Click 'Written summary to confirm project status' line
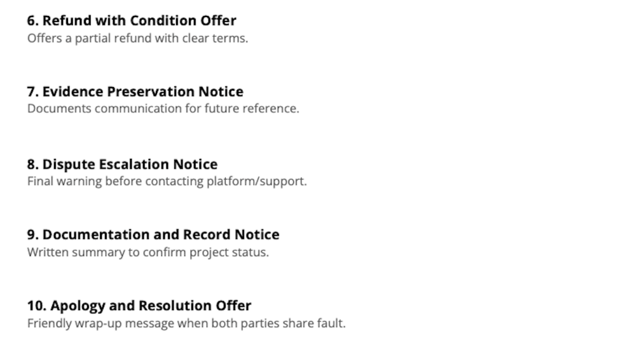Viewport: 639px width, 364px height. pyautogui.click(x=148, y=252)
